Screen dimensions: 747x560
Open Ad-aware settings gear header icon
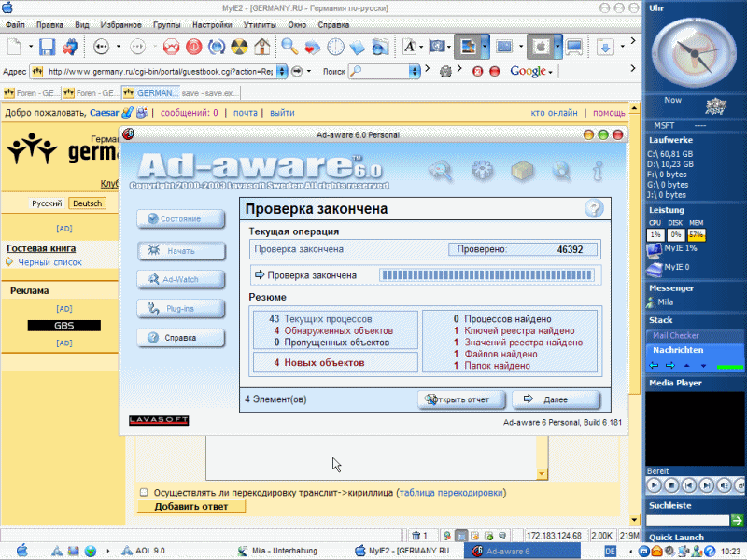(x=482, y=171)
